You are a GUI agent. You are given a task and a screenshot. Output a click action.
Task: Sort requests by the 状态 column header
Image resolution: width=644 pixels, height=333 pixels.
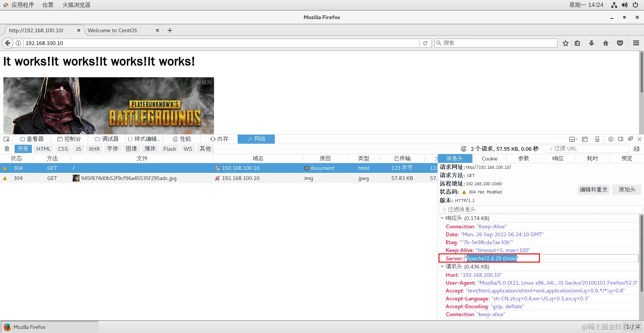[16, 159]
